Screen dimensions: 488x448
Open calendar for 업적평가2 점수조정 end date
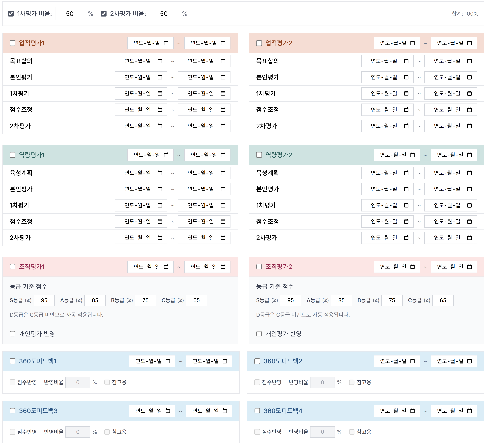click(469, 110)
